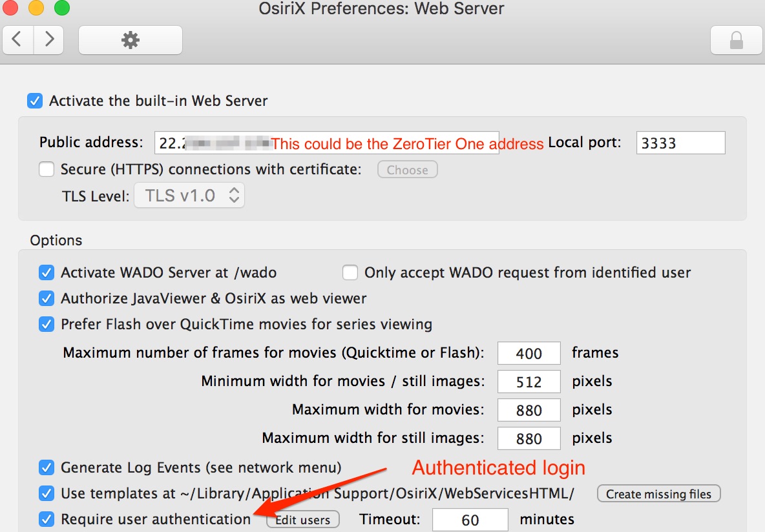Click the Options section heading
Viewport: 765px width, 532px height.
56,240
